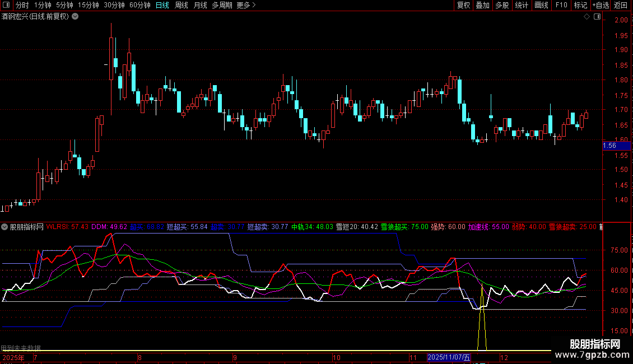Add stock via +自选 button

pos(601,6)
